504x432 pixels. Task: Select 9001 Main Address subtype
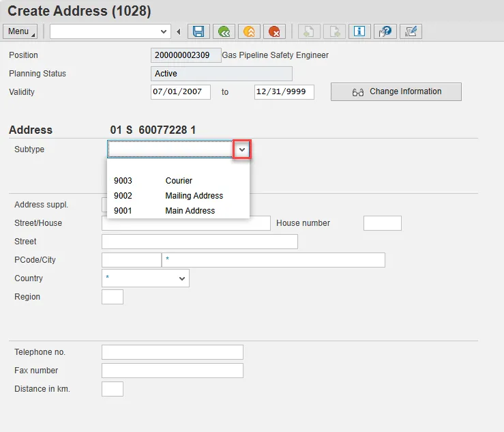pyautogui.click(x=178, y=211)
